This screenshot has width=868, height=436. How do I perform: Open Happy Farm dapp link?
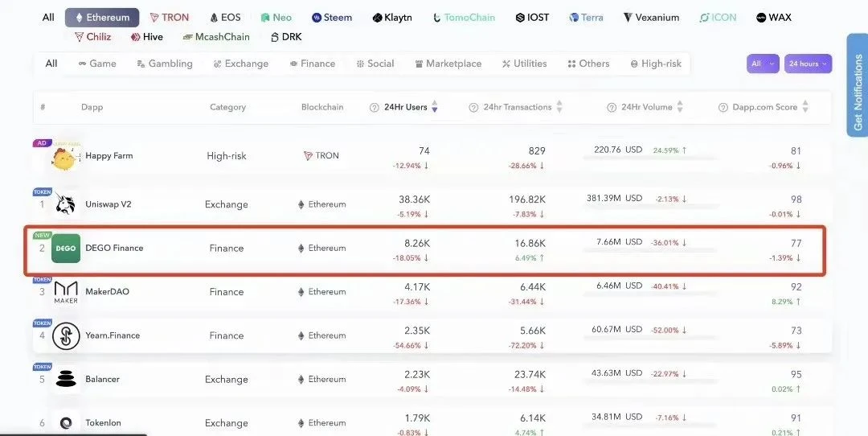pyautogui.click(x=109, y=156)
